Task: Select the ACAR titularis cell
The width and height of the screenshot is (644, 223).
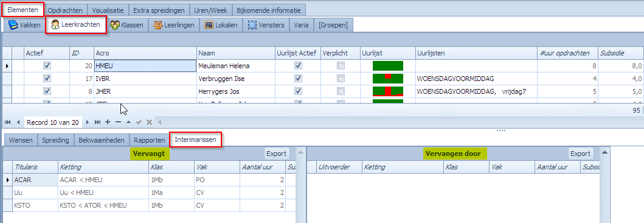Action: (x=35, y=180)
